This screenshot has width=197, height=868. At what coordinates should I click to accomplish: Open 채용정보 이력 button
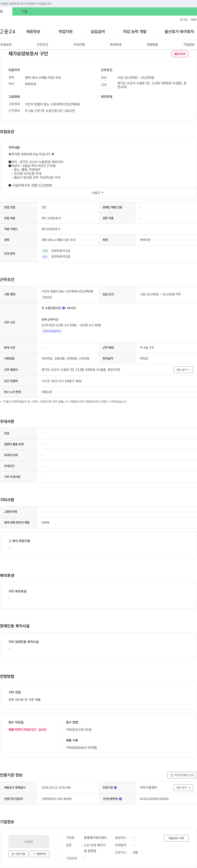tap(176, 838)
